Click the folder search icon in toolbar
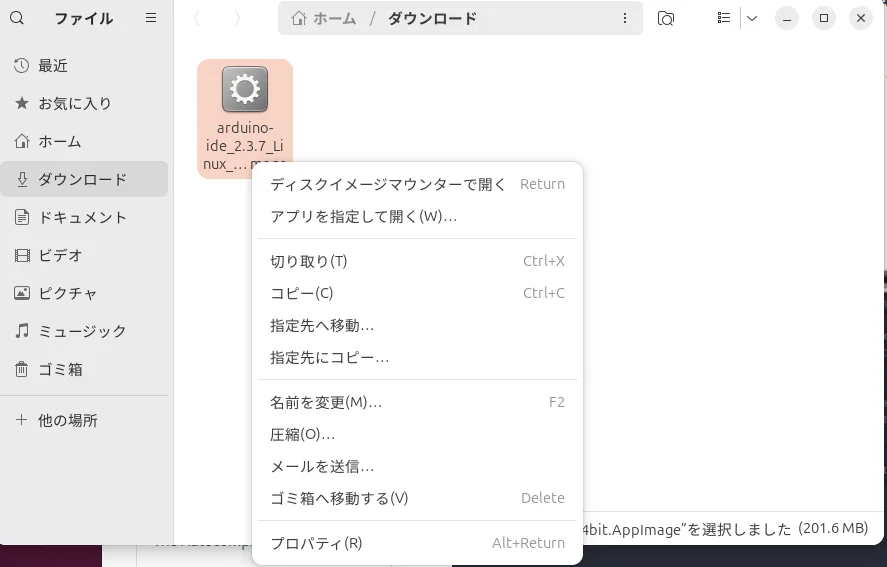The width and height of the screenshot is (887, 567). click(x=666, y=18)
